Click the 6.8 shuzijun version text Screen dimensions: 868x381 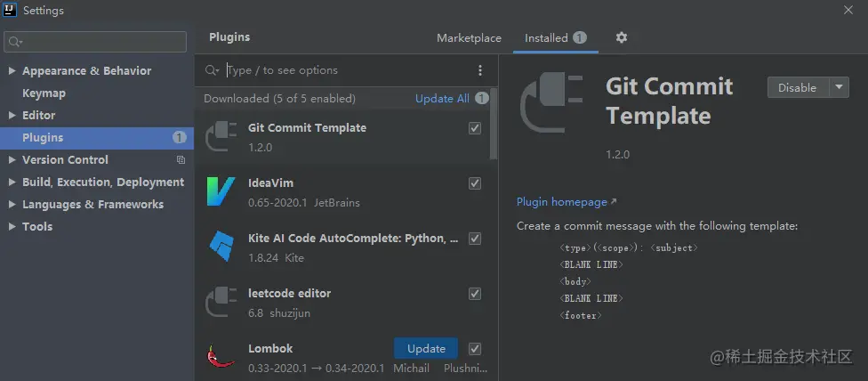pyautogui.click(x=279, y=313)
